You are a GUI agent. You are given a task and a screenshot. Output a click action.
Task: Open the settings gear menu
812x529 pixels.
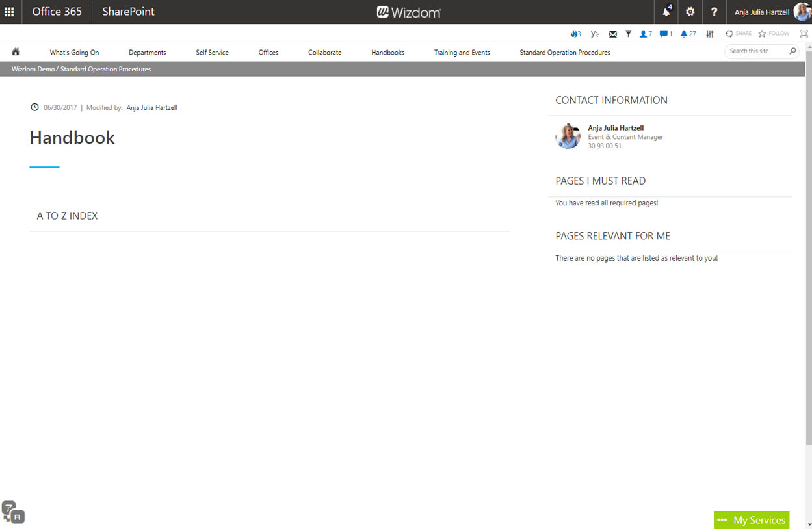[x=690, y=12]
